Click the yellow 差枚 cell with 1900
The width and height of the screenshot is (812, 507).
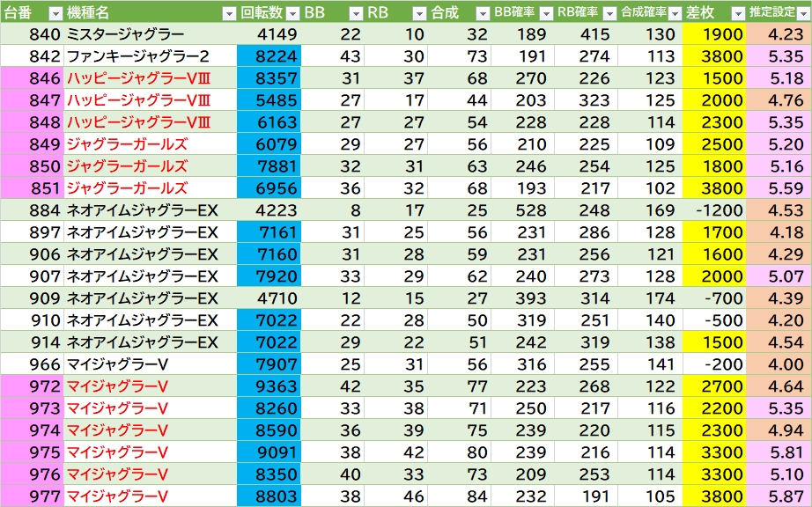click(713, 34)
